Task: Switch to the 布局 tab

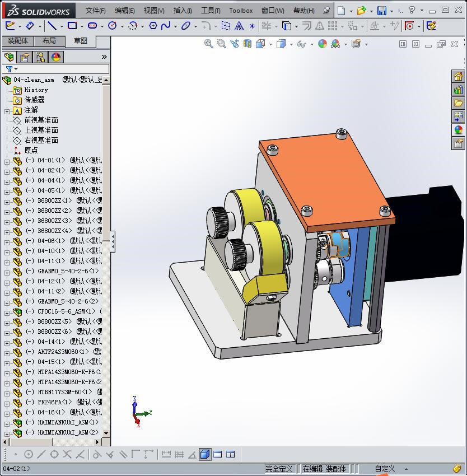Action: 49,41
